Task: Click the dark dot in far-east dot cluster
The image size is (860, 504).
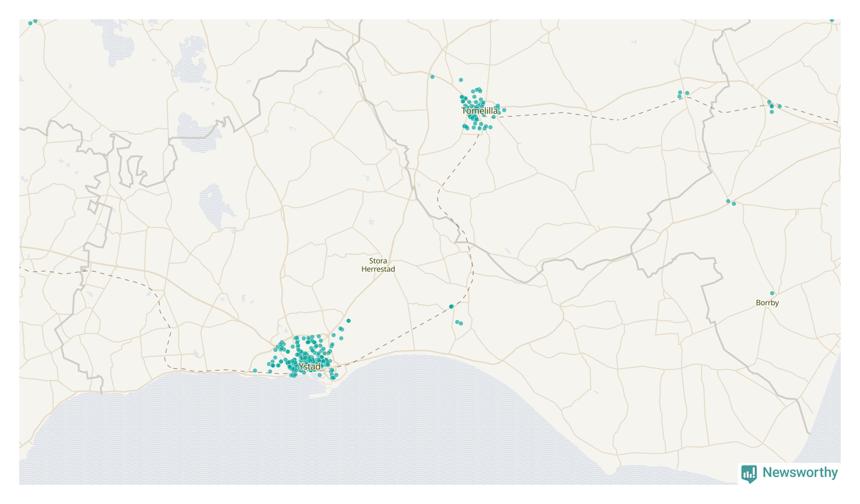Action: [x=772, y=106]
